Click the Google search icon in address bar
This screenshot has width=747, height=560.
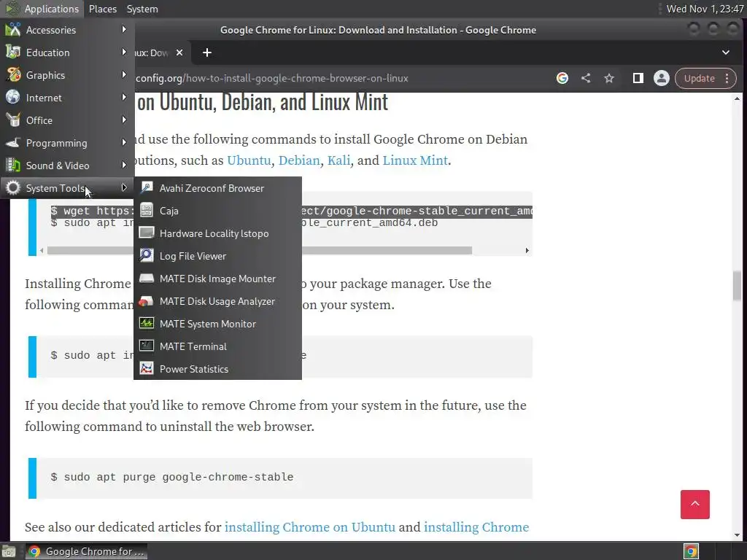[562, 78]
